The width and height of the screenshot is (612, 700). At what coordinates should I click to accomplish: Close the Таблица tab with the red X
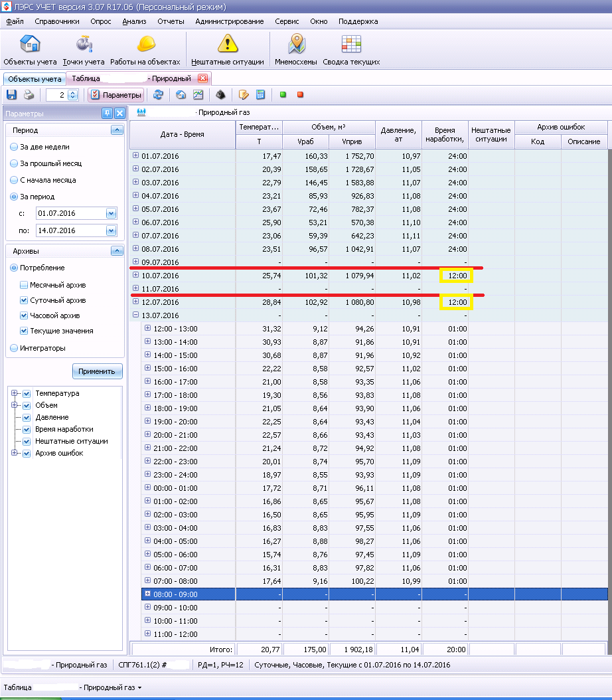(203, 78)
